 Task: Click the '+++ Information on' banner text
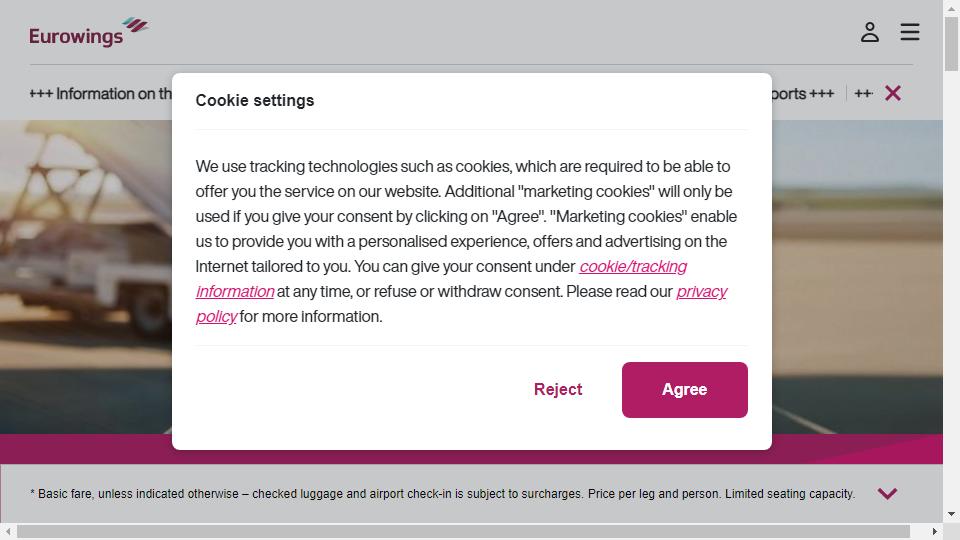pos(100,94)
